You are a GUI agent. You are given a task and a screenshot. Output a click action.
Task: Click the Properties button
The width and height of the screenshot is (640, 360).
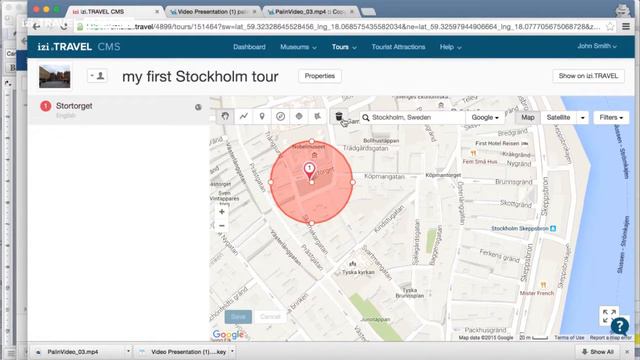click(320, 76)
